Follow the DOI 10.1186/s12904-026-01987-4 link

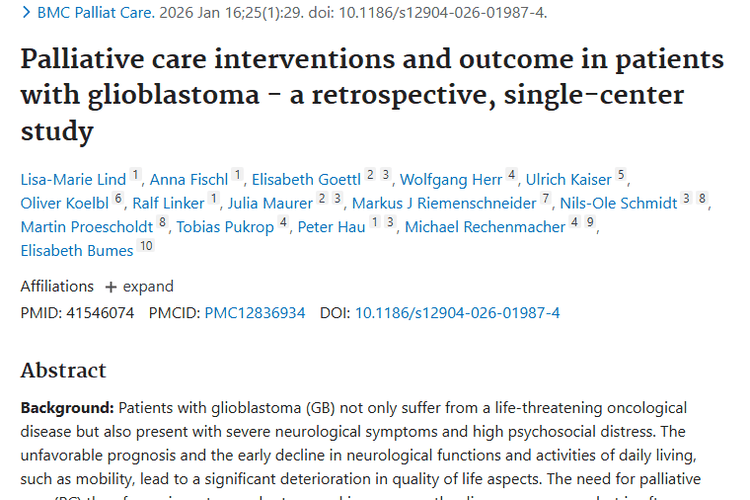pyautogui.click(x=457, y=313)
